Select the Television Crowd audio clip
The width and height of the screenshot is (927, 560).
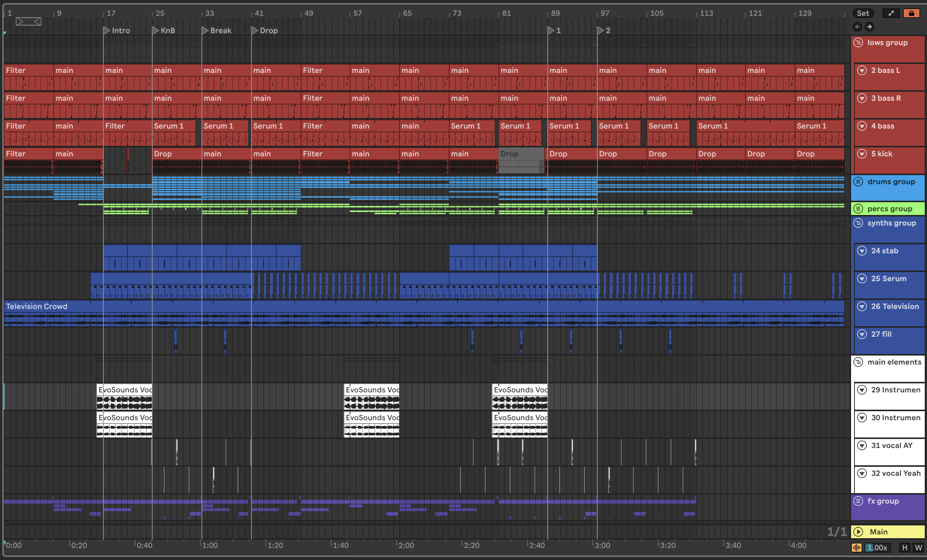[x=36, y=306]
